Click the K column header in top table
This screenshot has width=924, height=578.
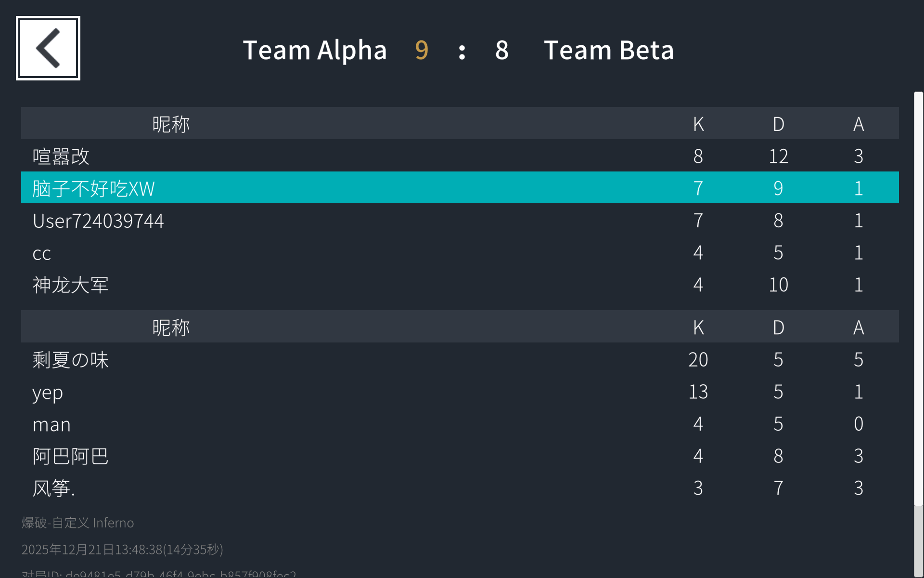click(x=698, y=124)
